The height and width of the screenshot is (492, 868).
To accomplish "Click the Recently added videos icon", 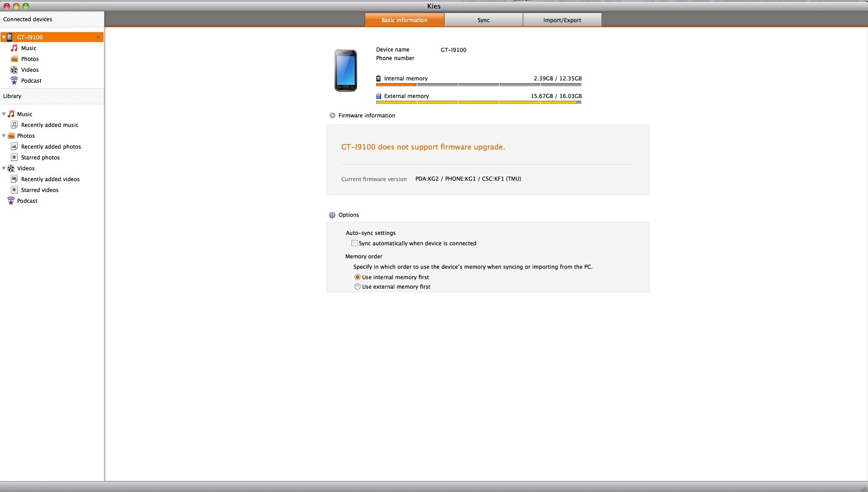I will coord(14,179).
